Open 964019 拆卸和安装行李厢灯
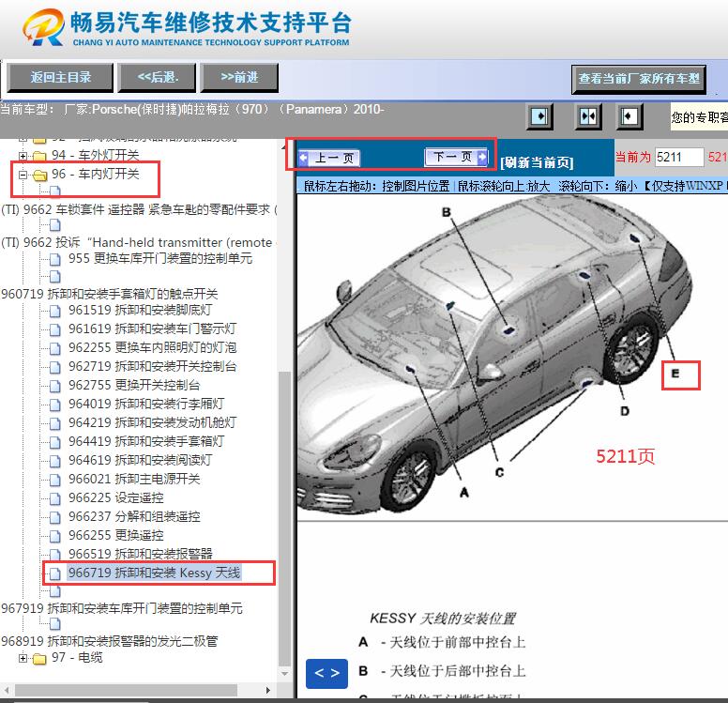Viewport: 728px width, 703px height. click(146, 404)
